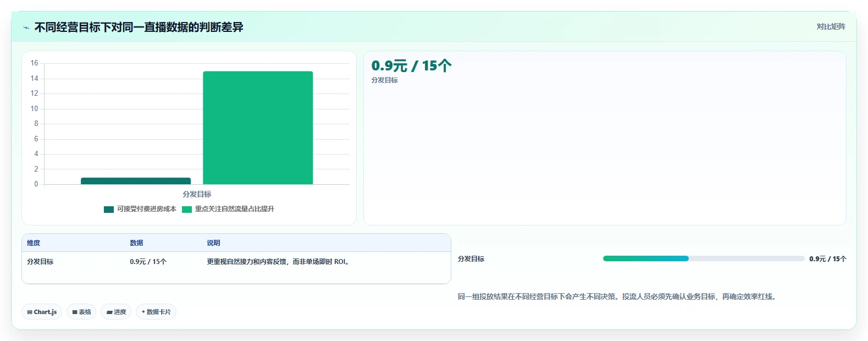Click the panel title 不同经营目标下对同一直播数据的判断差异

139,28
